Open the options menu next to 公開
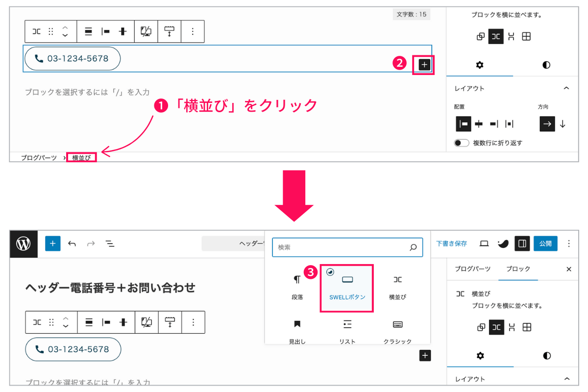 click(568, 244)
